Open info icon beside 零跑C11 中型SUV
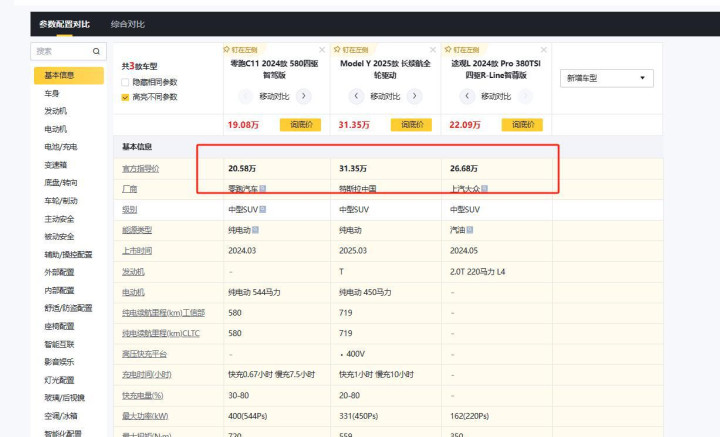Screen dimensions: 720x437 pos(263,209)
